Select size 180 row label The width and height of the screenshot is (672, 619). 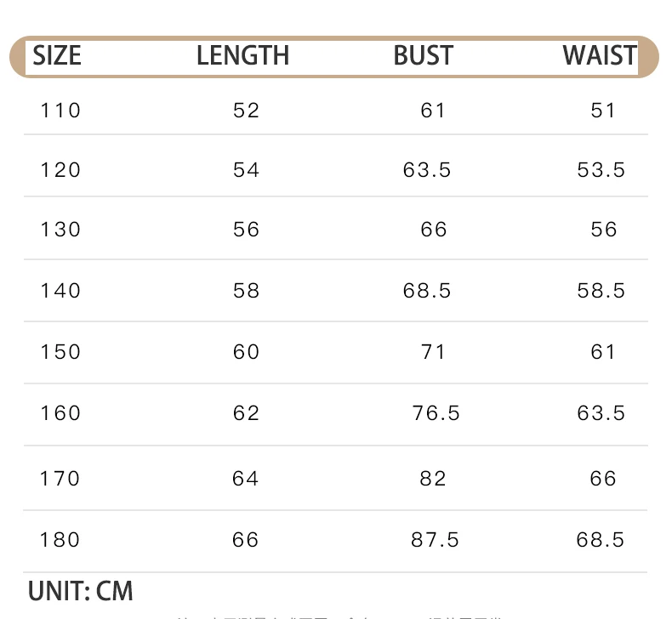click(60, 540)
